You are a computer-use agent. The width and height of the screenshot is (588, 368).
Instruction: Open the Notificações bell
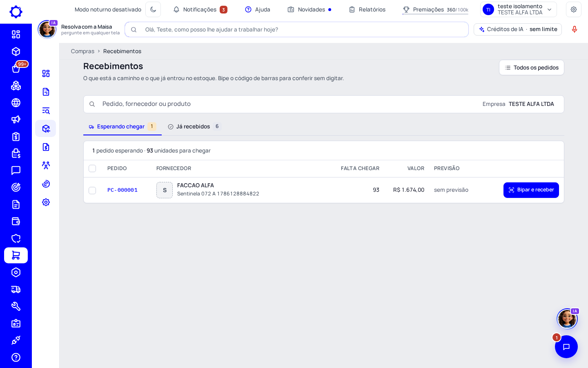(x=200, y=9)
